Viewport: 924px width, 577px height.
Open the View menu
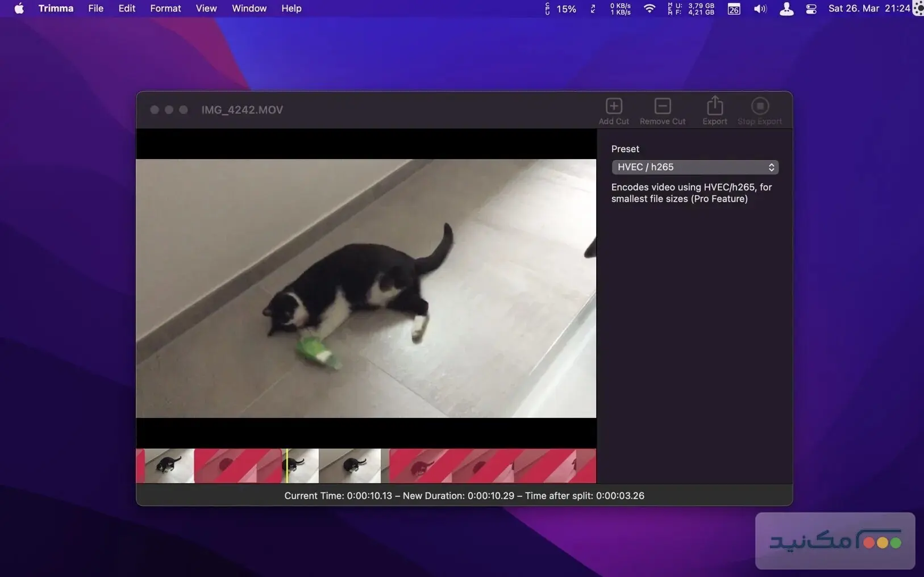[x=206, y=9]
